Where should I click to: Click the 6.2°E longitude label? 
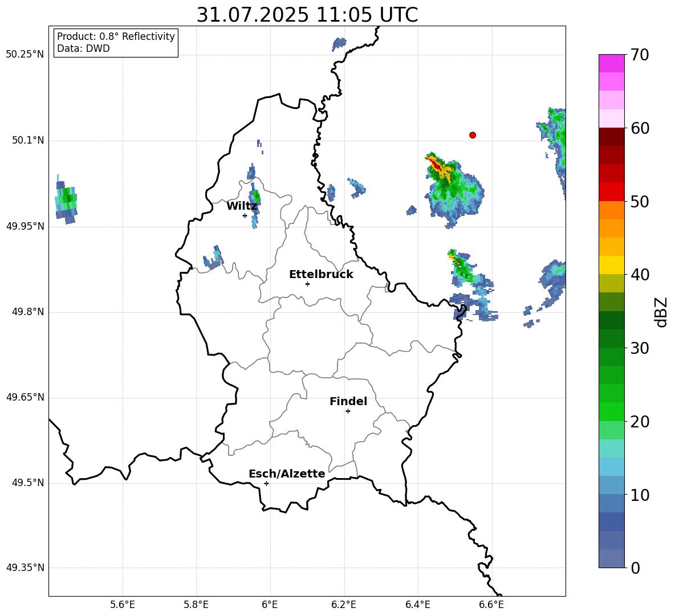pos(344,605)
